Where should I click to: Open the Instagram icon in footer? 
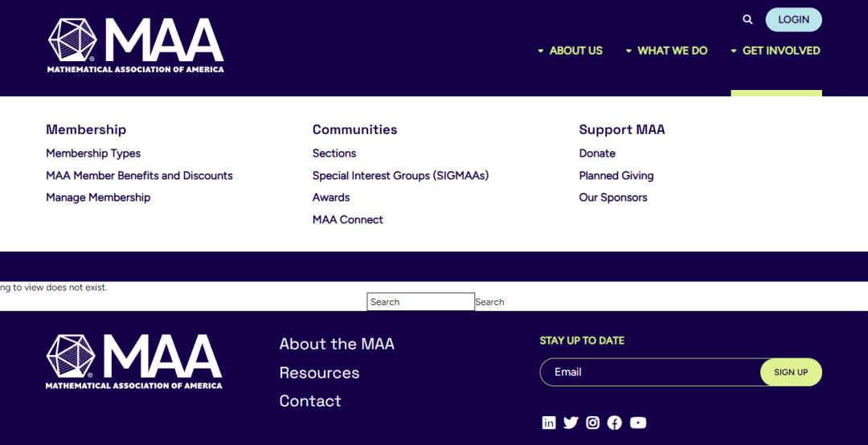pos(593,423)
